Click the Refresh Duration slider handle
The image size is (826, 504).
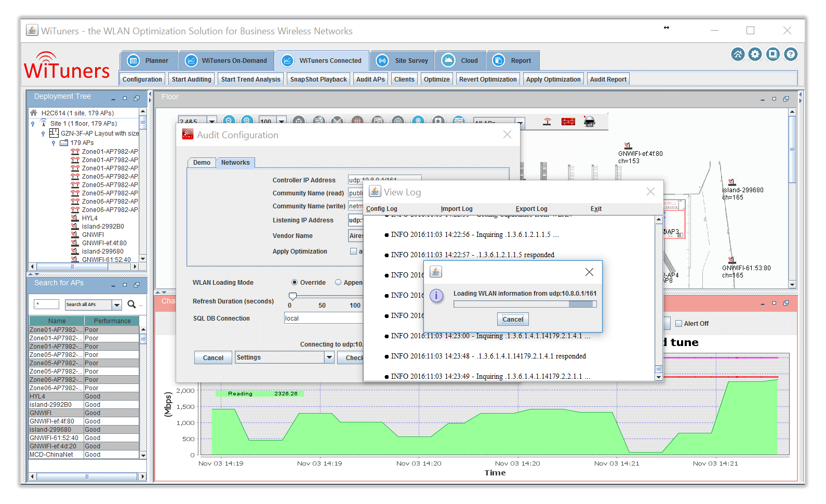point(292,296)
